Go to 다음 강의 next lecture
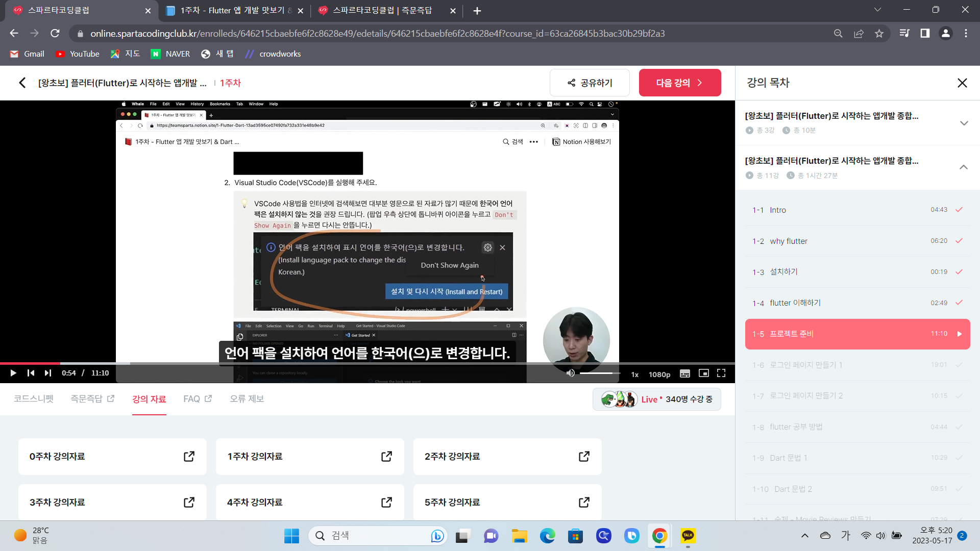Screen dimensions: 980x551 click(680, 83)
